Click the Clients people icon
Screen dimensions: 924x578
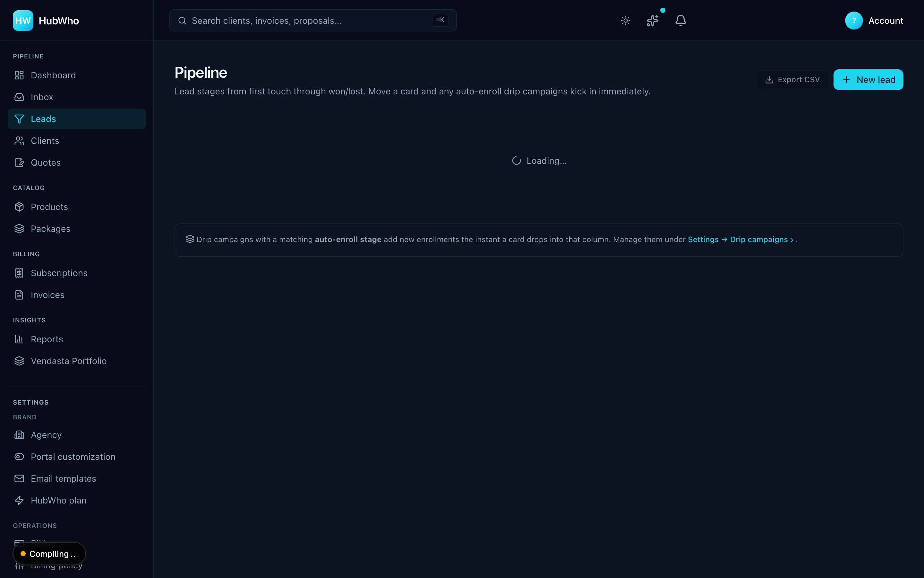pos(19,141)
